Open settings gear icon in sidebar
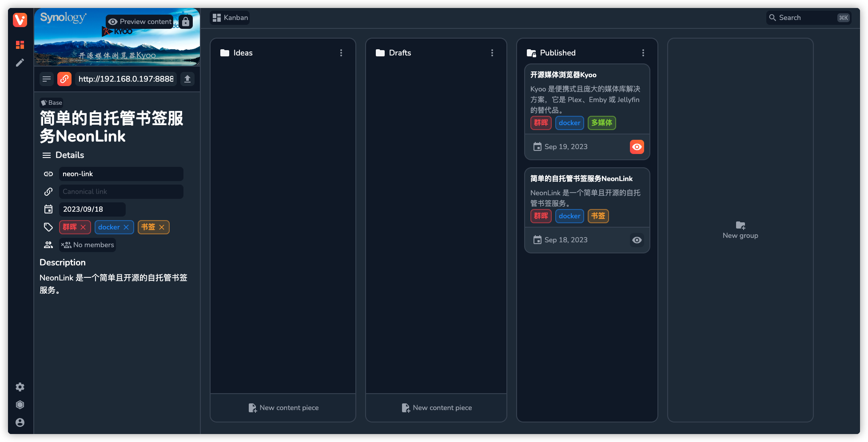This screenshot has width=868, height=442. click(x=20, y=387)
